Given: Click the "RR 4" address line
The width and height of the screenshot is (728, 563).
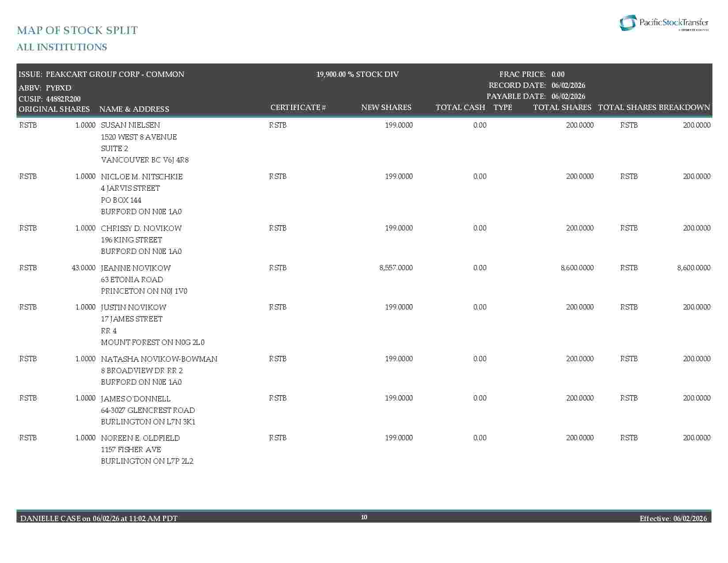Looking at the screenshot, I should click(x=109, y=331).
